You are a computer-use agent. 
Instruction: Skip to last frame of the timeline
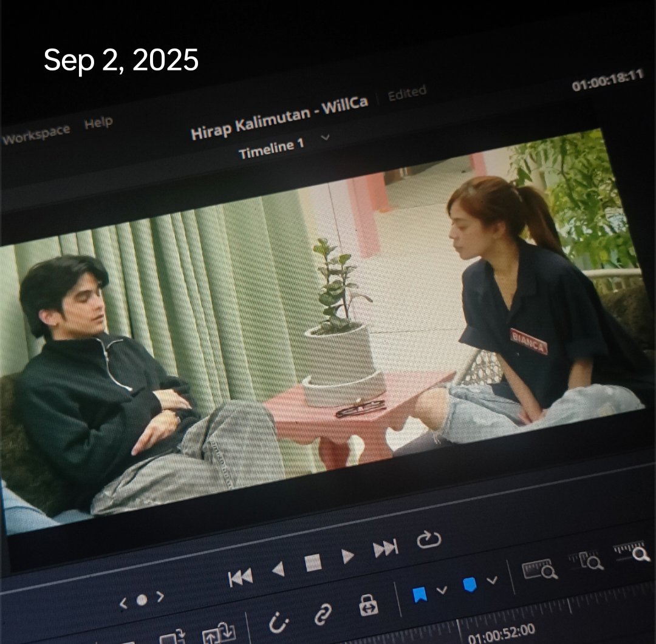coord(385,548)
